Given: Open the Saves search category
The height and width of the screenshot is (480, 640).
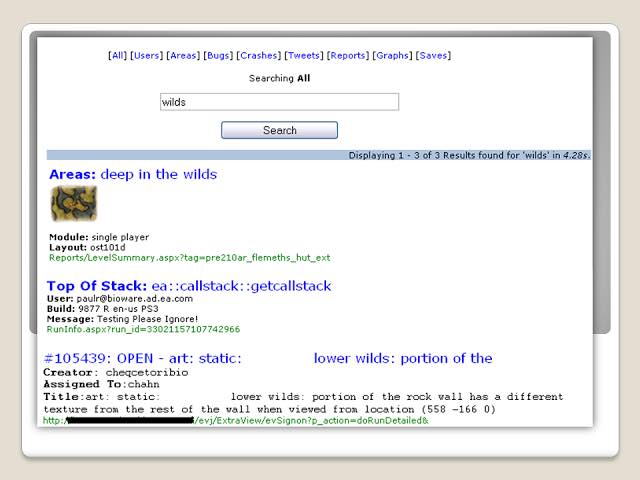Looking at the screenshot, I should [433, 56].
